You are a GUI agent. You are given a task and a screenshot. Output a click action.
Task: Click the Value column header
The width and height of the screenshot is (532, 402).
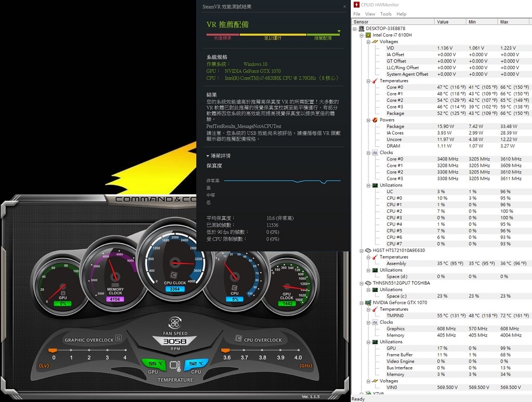pos(450,22)
